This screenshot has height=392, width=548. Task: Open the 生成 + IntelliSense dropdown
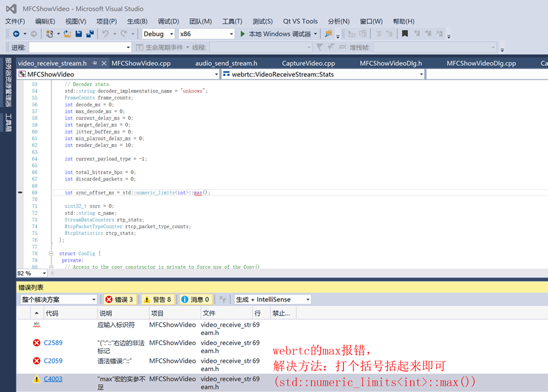(x=272, y=300)
